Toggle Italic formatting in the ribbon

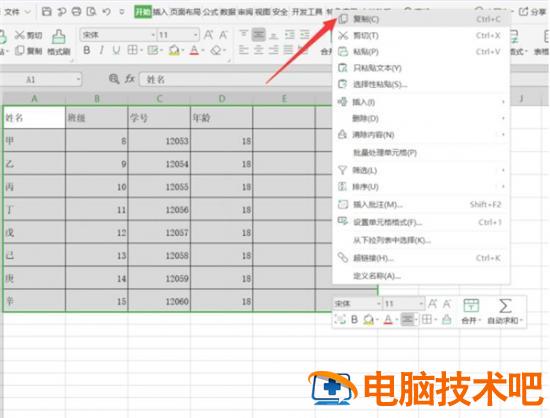[x=101, y=50]
